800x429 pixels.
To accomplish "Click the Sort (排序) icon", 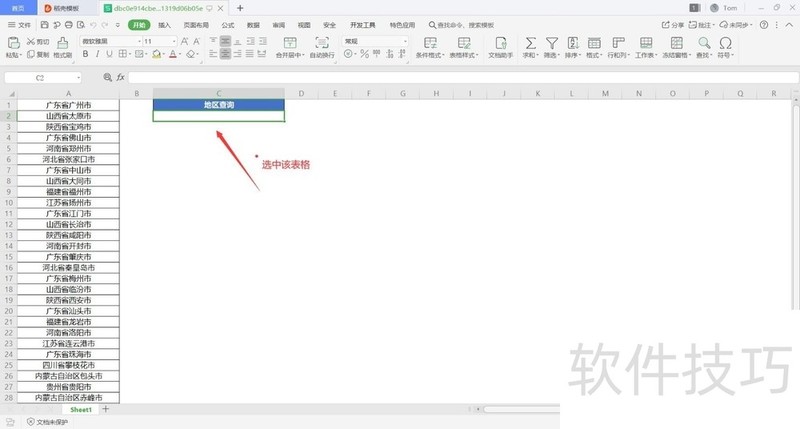I will point(572,43).
